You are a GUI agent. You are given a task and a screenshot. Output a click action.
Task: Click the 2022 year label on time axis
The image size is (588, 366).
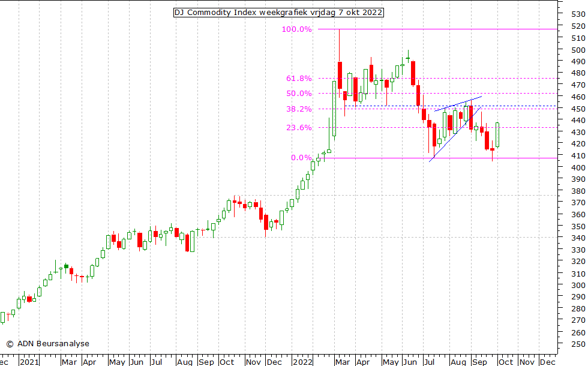[302, 362]
